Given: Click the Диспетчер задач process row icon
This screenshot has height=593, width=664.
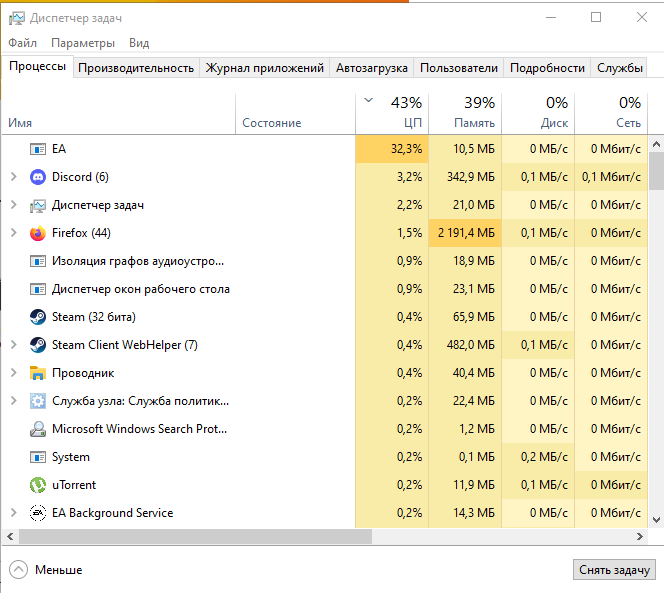Looking at the screenshot, I should pos(38,205).
